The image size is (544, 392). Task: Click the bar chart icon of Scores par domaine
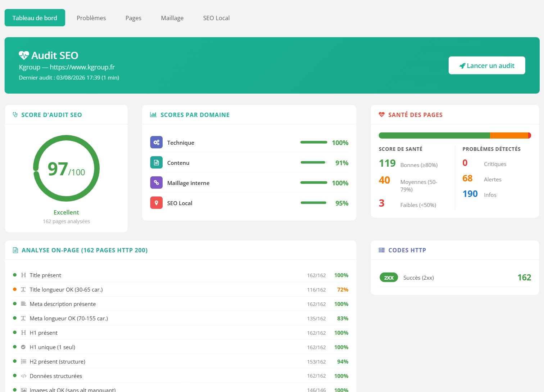(x=153, y=114)
